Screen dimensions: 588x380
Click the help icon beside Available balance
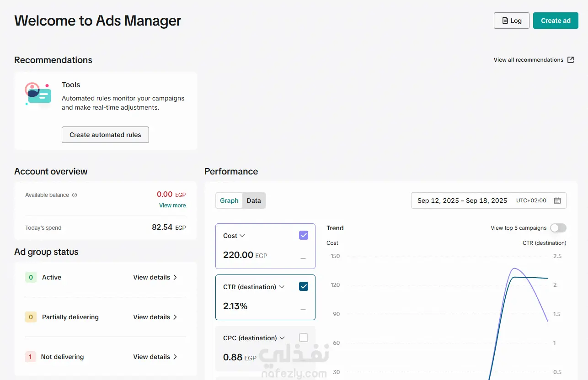click(75, 195)
